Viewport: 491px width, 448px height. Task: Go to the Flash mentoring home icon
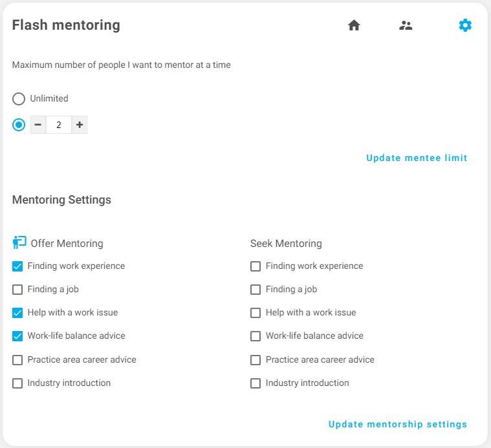(354, 25)
